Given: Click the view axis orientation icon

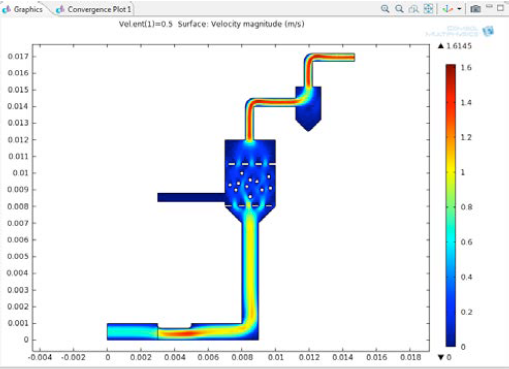Looking at the screenshot, I should (447, 9).
